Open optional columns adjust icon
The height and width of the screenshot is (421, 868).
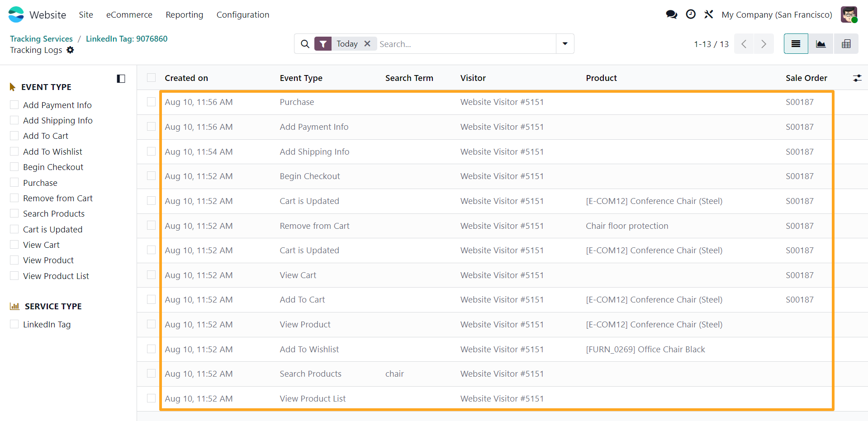pyautogui.click(x=857, y=78)
